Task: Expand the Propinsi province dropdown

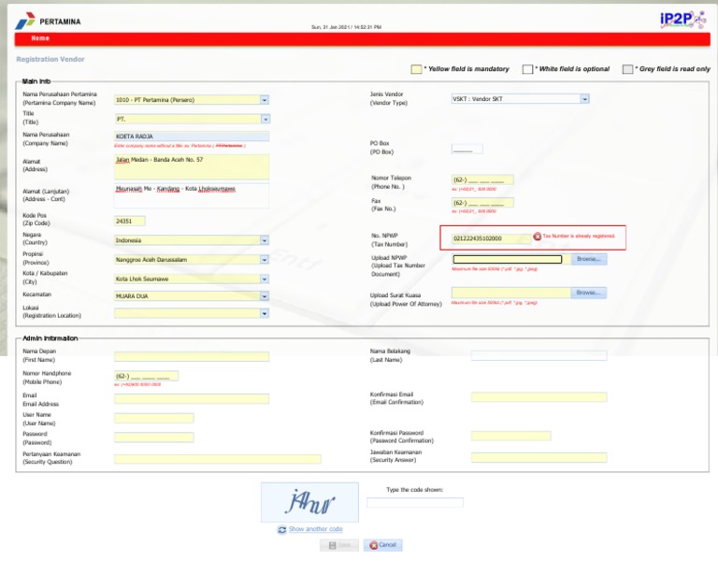Action: (265, 259)
